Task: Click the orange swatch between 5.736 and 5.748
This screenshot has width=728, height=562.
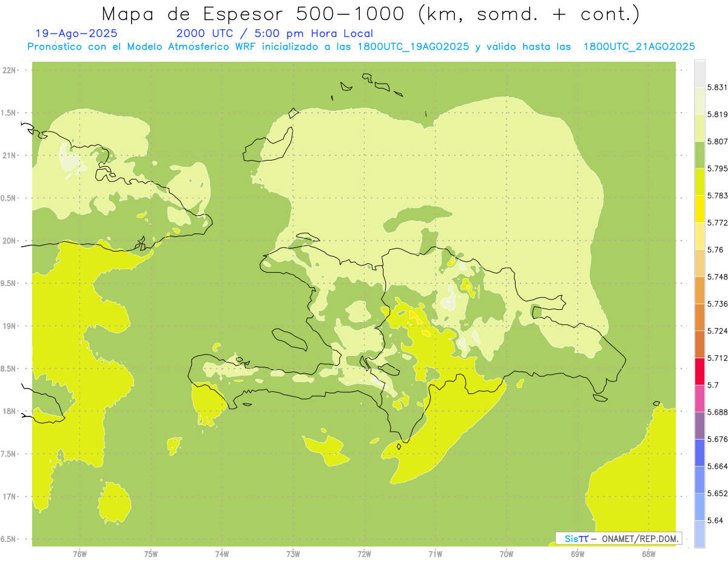Action: (x=699, y=290)
